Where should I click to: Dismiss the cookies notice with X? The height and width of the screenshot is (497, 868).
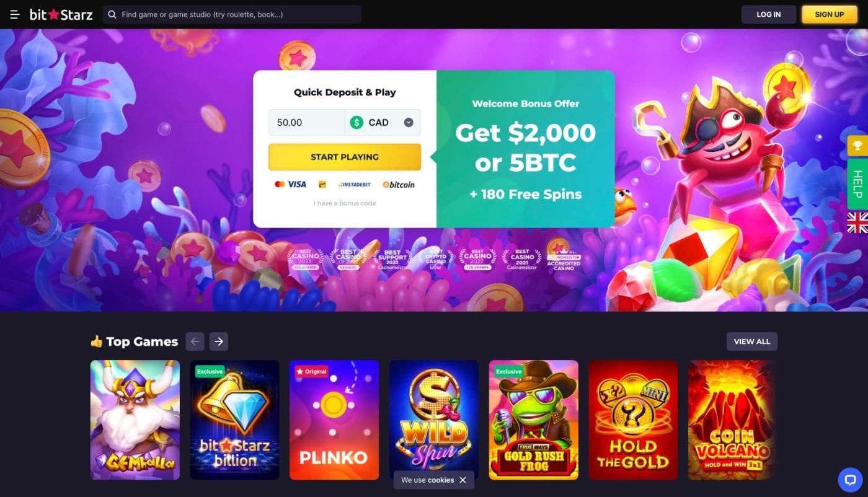click(x=463, y=480)
